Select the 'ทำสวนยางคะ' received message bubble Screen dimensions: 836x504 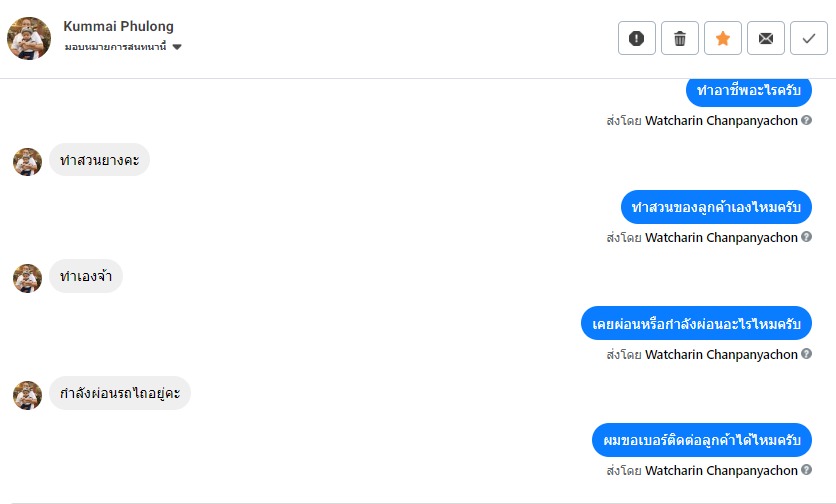point(99,160)
